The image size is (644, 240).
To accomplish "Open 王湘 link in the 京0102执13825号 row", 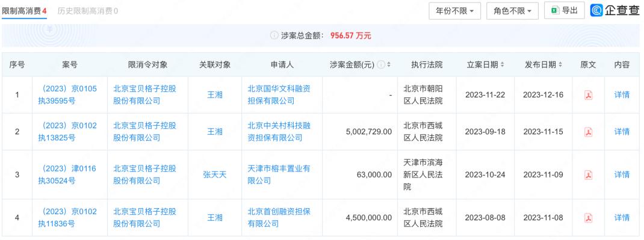I will (215, 132).
